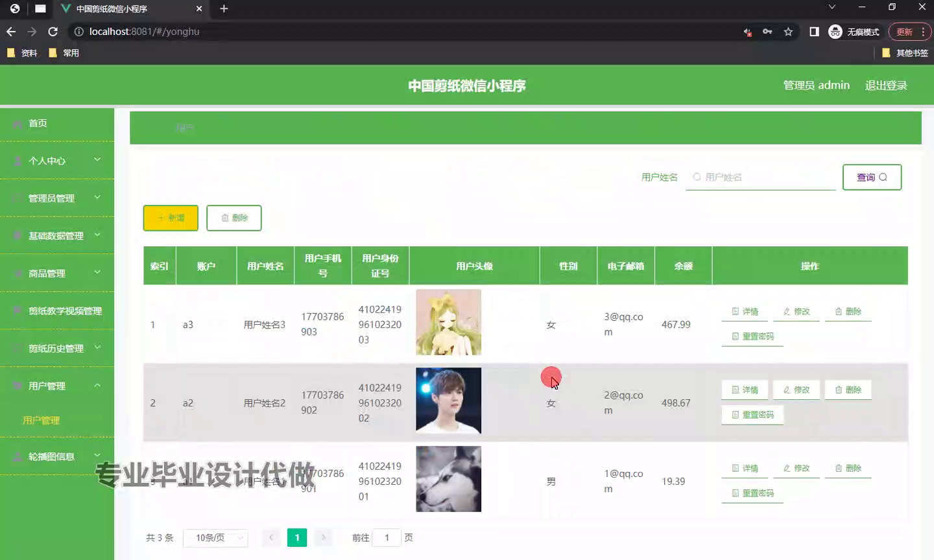Click 退出登录 to log out
The height and width of the screenshot is (560, 934).
tap(886, 86)
